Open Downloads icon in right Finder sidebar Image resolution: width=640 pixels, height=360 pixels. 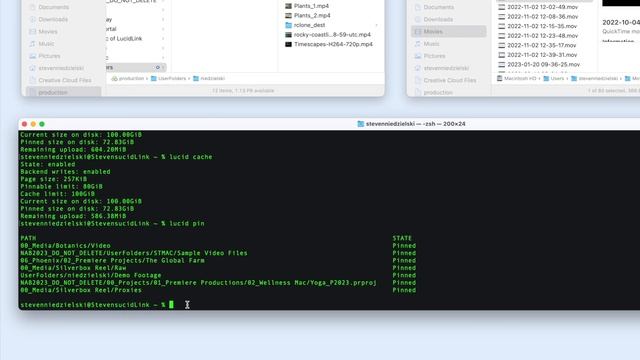click(x=418, y=20)
